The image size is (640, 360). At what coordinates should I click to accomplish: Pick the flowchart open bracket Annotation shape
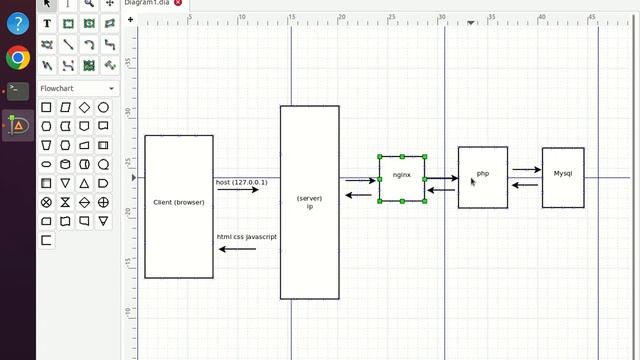(47, 240)
